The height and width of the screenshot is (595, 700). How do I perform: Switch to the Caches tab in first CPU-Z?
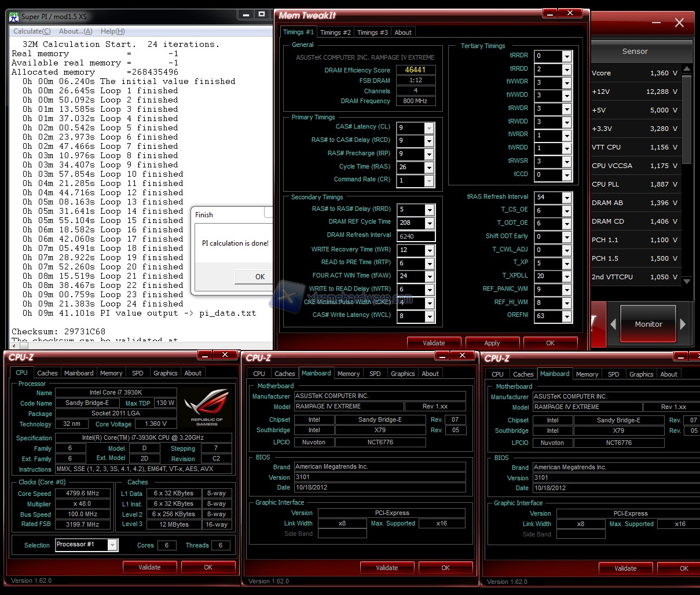(x=47, y=373)
